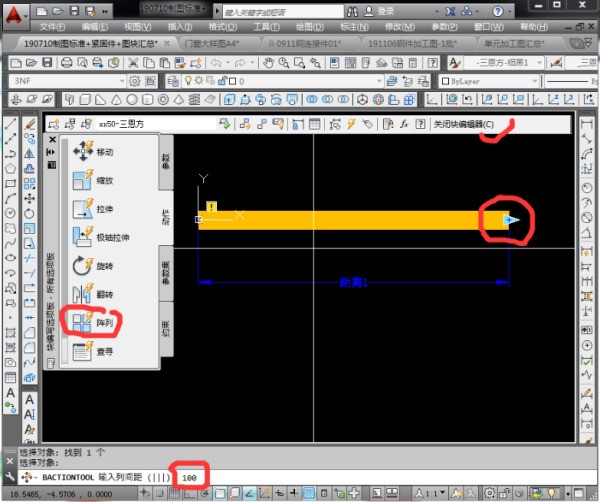This screenshot has height=502, width=600.
Task: Click the command line input showing 100
Action: (x=189, y=478)
